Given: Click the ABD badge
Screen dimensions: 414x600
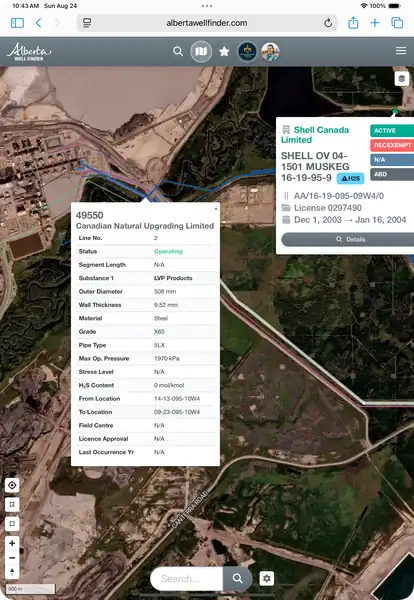Looking at the screenshot, I should pyautogui.click(x=392, y=174).
